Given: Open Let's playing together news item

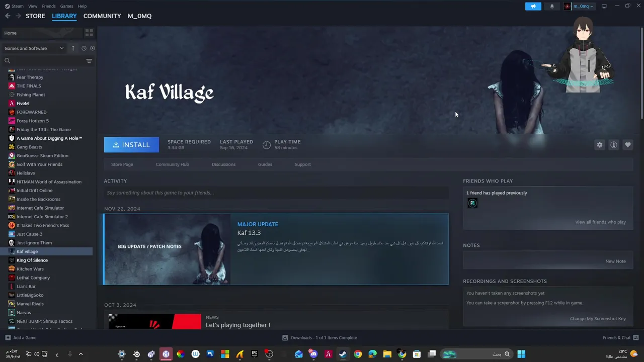Looking at the screenshot, I should pyautogui.click(x=238, y=325).
